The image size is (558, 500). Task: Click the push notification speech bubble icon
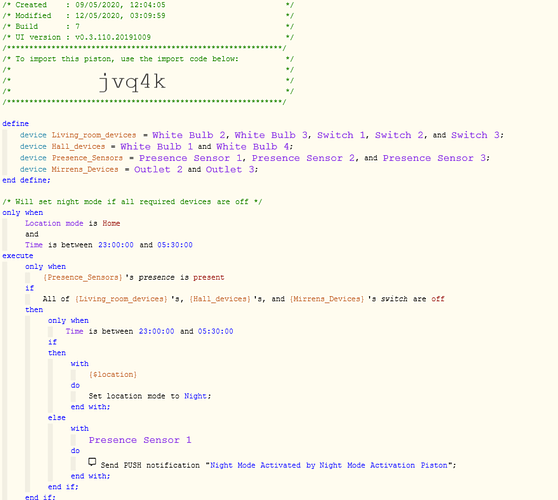92,462
